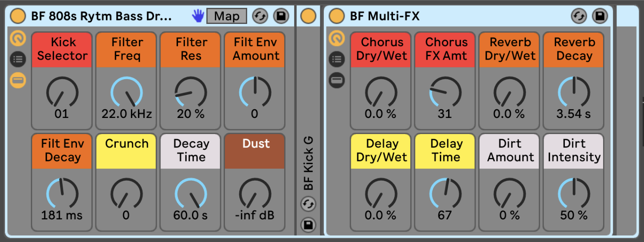Toggle macro controls view in BF Multi-FX
This screenshot has height=242, width=644.
[336, 39]
